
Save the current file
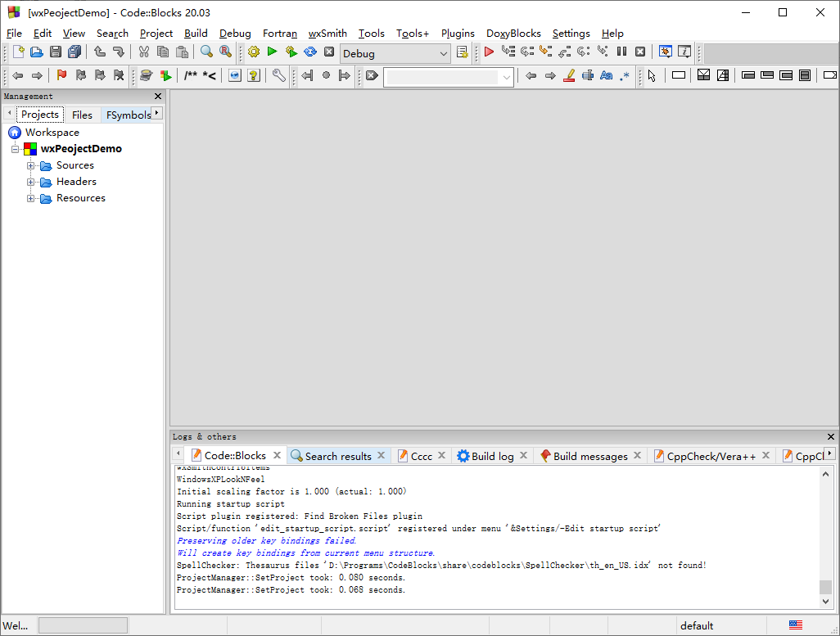click(55, 52)
